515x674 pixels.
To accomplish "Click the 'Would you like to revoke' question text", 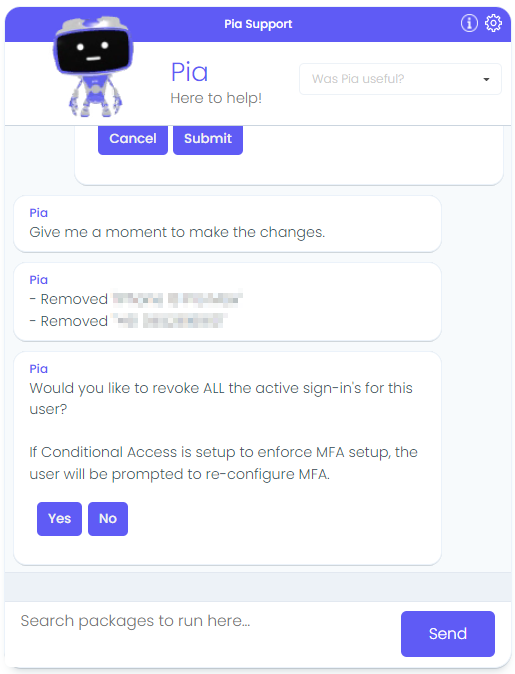I will pyautogui.click(x=221, y=398).
